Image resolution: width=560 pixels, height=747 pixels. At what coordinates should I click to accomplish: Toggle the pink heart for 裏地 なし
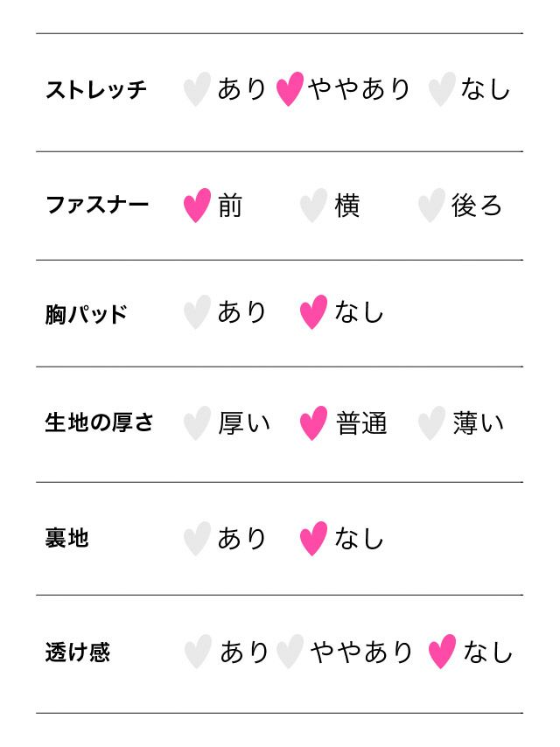click(x=313, y=539)
